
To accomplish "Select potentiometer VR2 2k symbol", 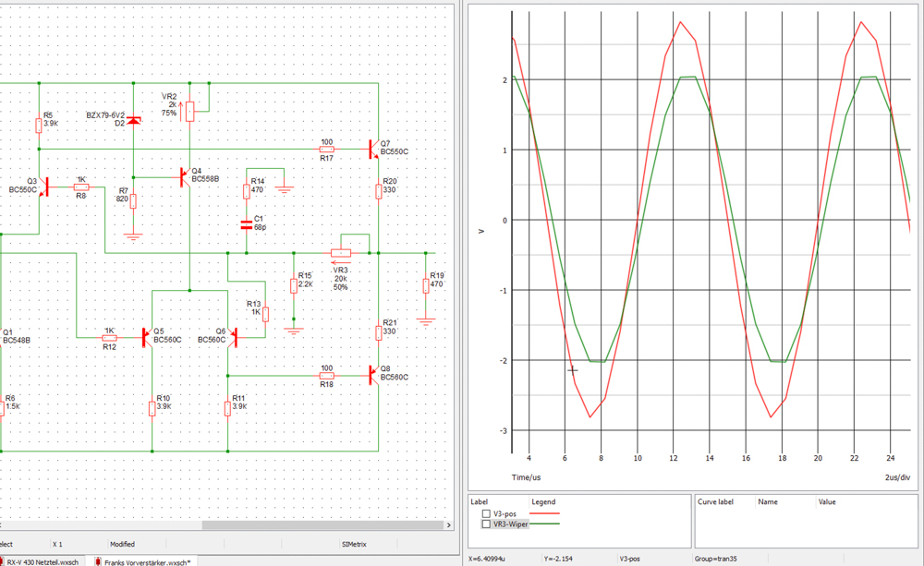I will pos(189,112).
